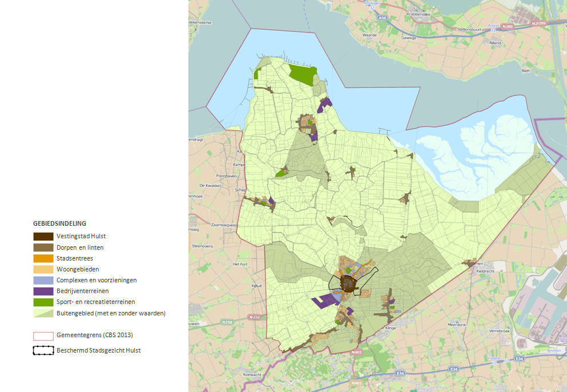Click the Gemeentegrens boundary legend symbol
This screenshot has height=392, width=567.
click(x=43, y=335)
